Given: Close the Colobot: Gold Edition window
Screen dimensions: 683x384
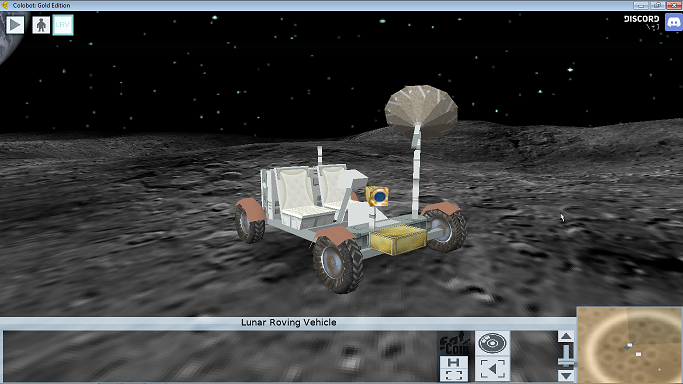Looking at the screenshot, I should point(674,5).
